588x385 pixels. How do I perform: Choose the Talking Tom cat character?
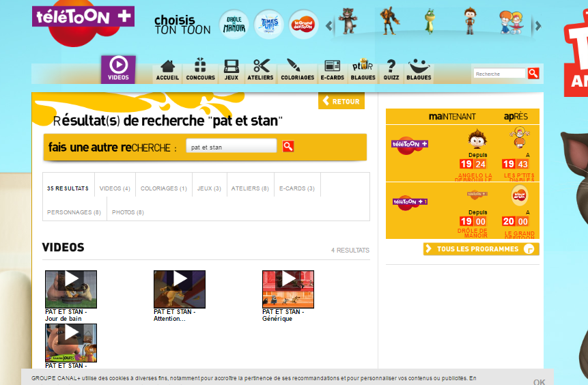(x=348, y=21)
